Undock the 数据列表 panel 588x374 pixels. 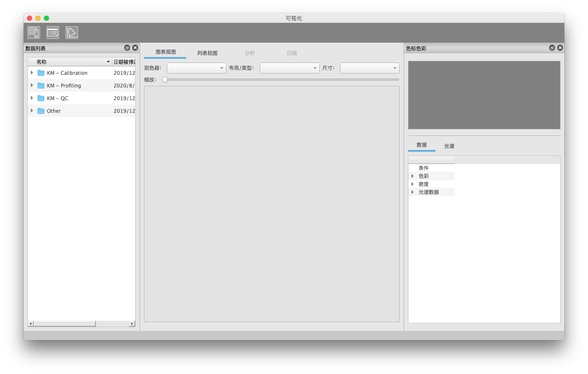pos(127,48)
